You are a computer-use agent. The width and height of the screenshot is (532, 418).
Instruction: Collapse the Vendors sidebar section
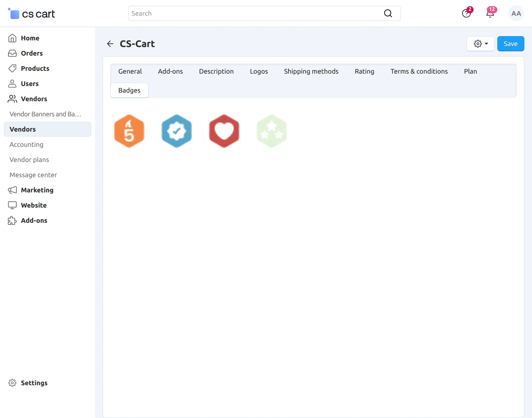[34, 99]
